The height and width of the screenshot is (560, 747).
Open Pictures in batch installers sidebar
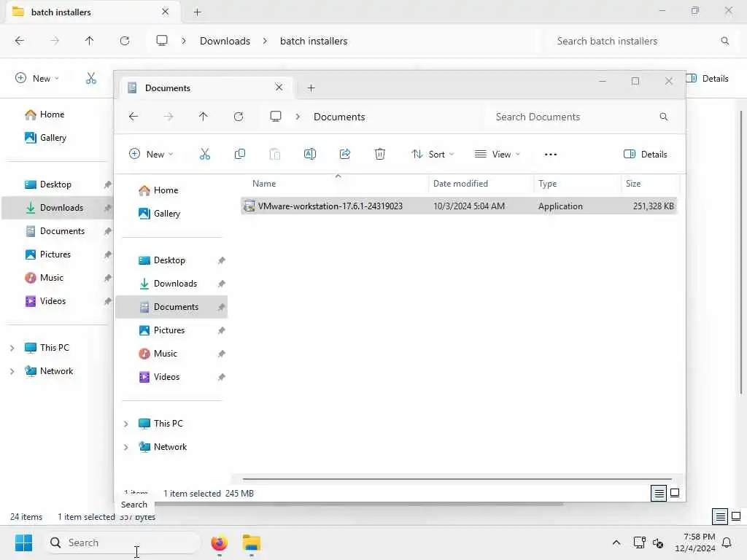pyautogui.click(x=55, y=254)
